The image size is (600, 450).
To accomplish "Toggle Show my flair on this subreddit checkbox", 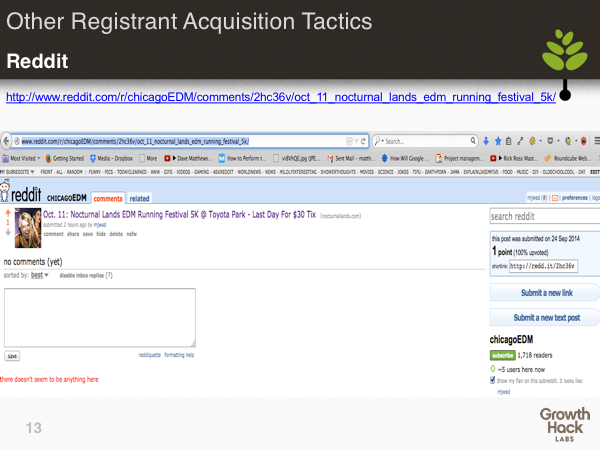I will click(x=493, y=380).
